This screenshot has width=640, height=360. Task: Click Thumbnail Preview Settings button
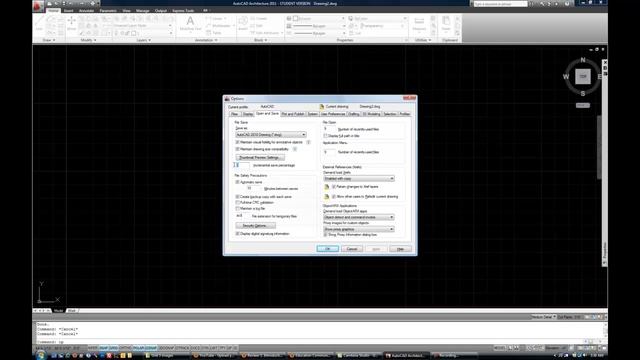tap(260, 158)
